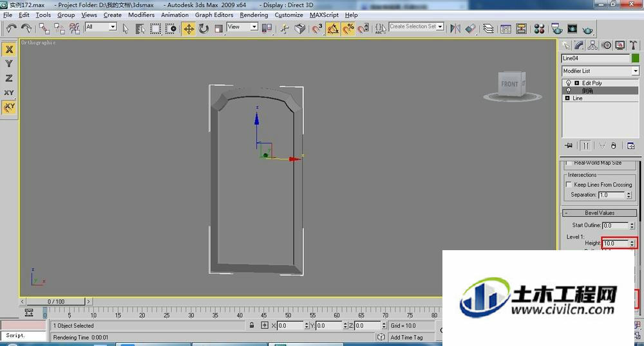Open the Layer Manager icon
The width and height of the screenshot is (644, 346).
(x=488, y=29)
